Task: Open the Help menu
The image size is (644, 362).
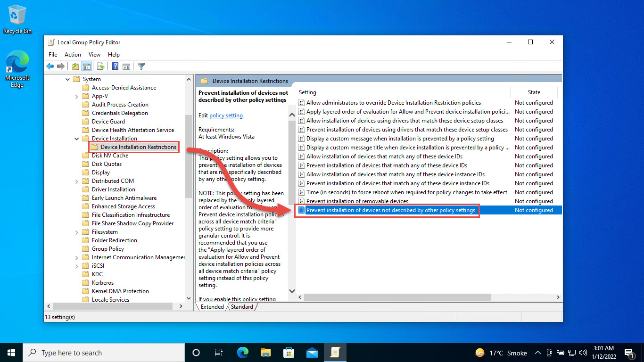Action: click(x=114, y=55)
